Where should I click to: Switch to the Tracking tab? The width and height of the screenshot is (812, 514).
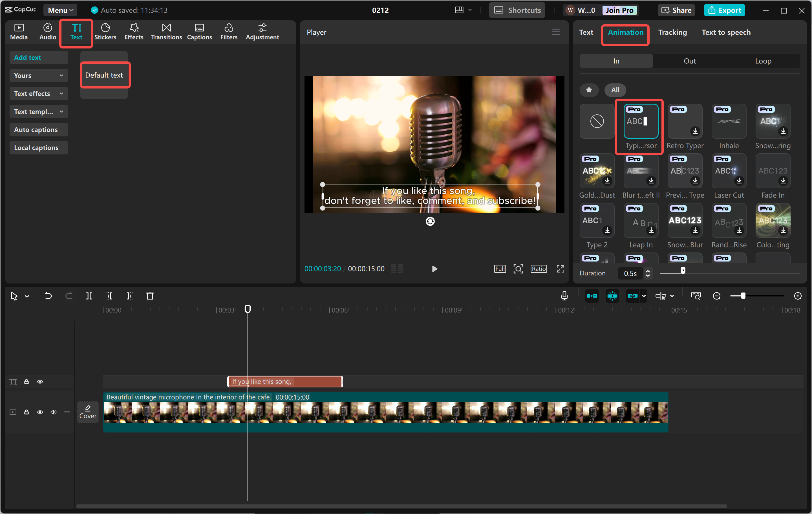tap(672, 32)
